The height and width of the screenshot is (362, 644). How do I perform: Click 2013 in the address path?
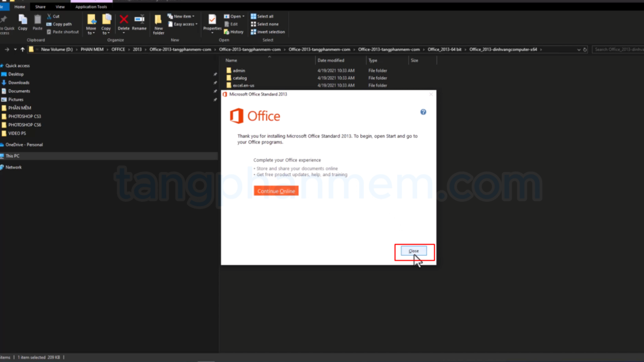click(x=137, y=49)
